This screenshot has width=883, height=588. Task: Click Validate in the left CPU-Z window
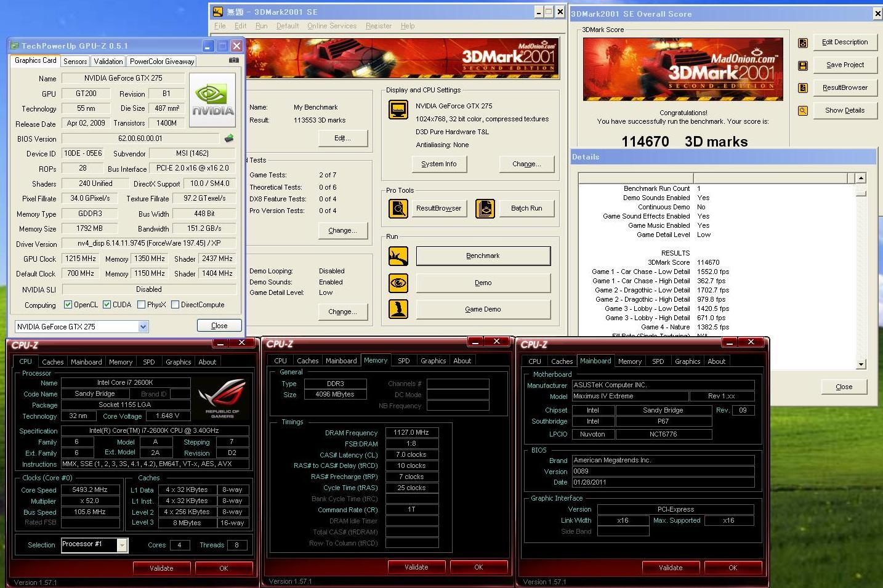tap(161, 568)
